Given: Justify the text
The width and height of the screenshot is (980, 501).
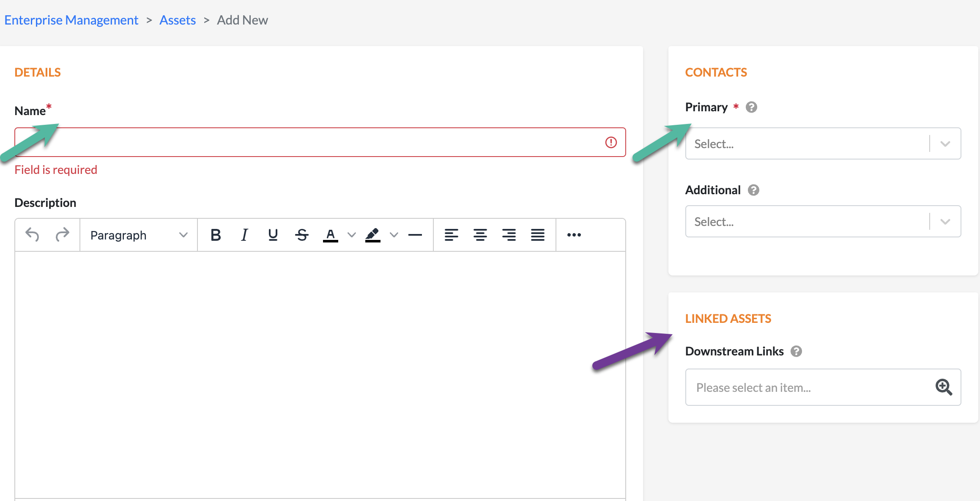Looking at the screenshot, I should (537, 234).
